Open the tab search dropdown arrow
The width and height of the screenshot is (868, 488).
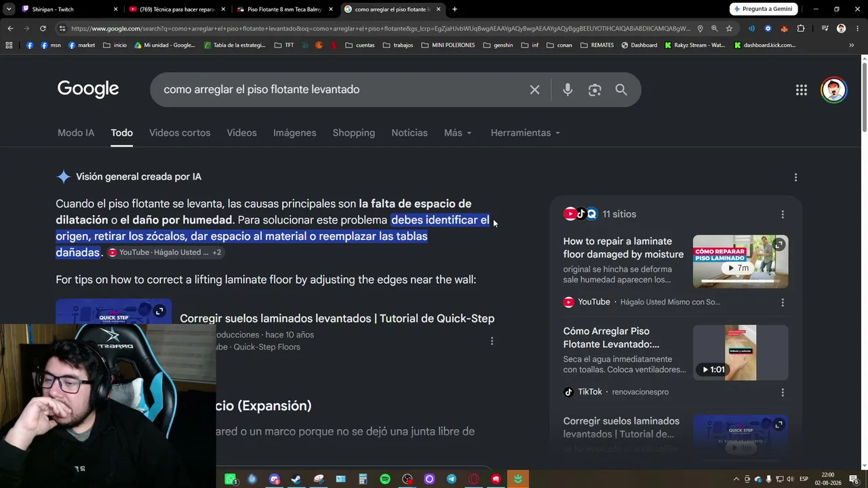click(9, 9)
